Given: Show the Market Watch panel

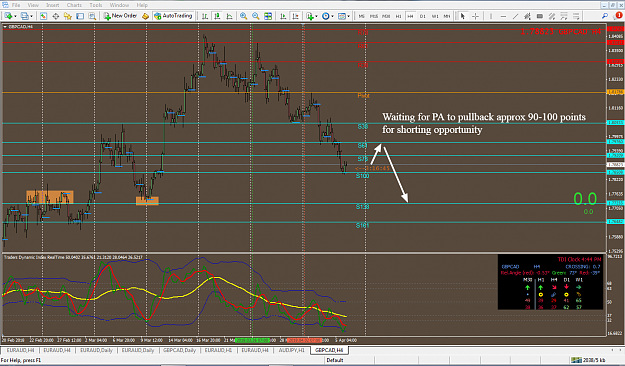Looking at the screenshot, I should (x=43, y=16).
